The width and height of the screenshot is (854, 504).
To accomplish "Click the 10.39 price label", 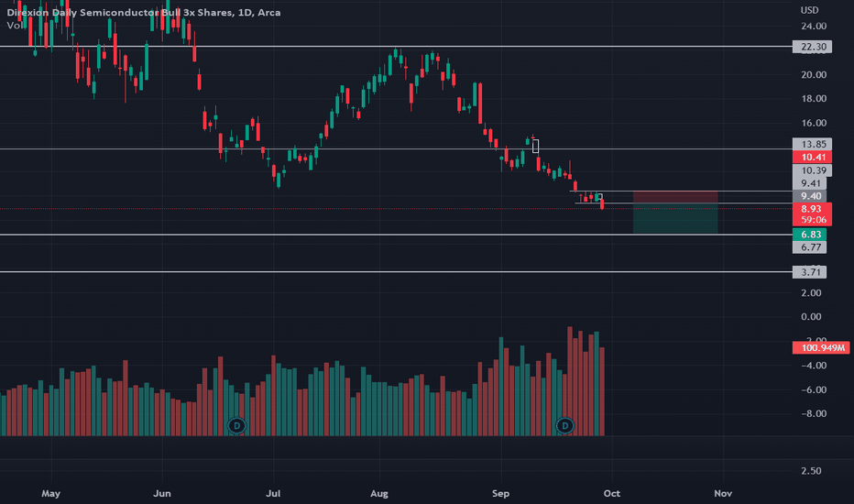I will click(x=812, y=170).
